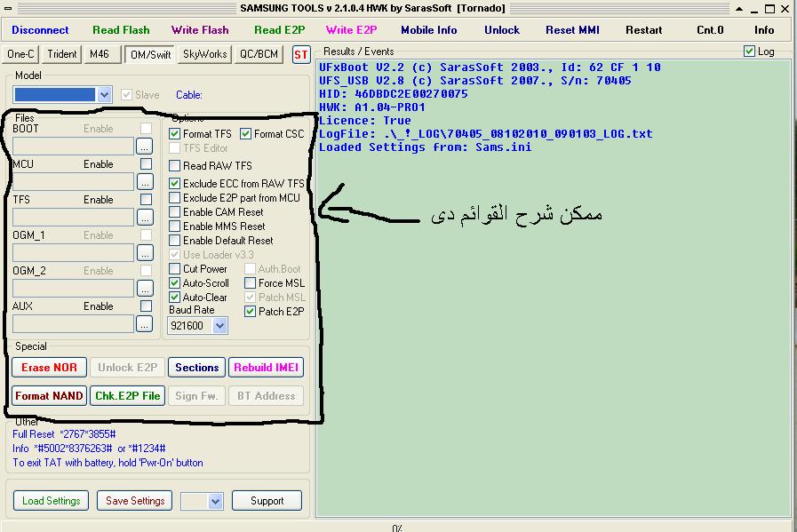Image resolution: width=797 pixels, height=532 pixels.
Task: Click Save Settings button
Action: 135,501
